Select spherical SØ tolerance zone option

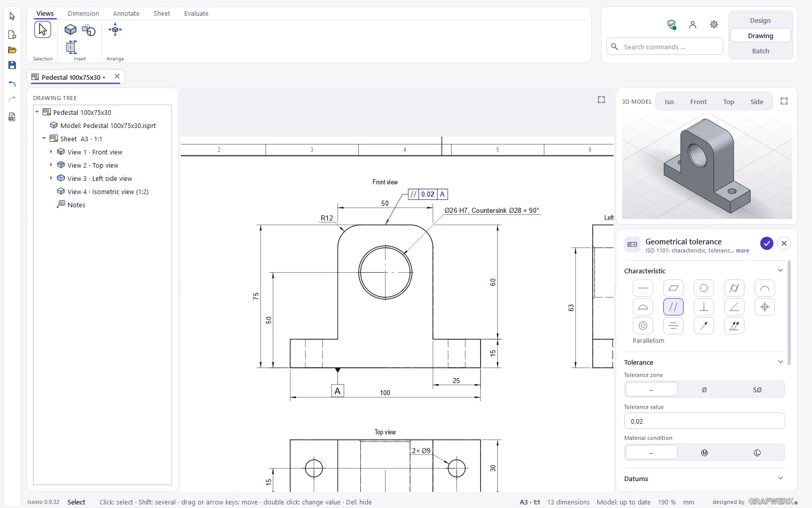point(757,390)
